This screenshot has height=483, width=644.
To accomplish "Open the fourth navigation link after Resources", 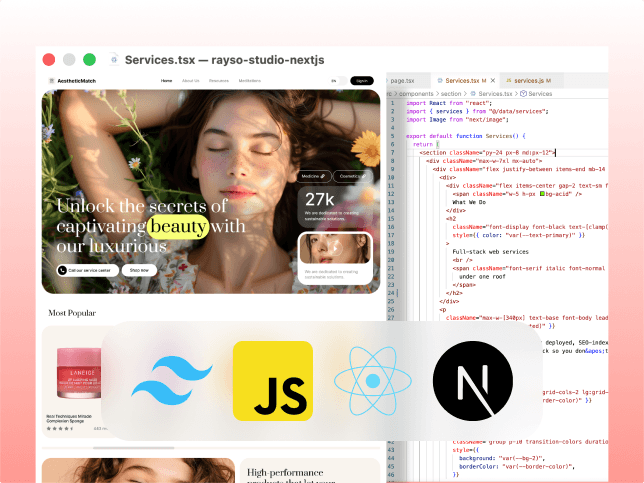I will (250, 81).
